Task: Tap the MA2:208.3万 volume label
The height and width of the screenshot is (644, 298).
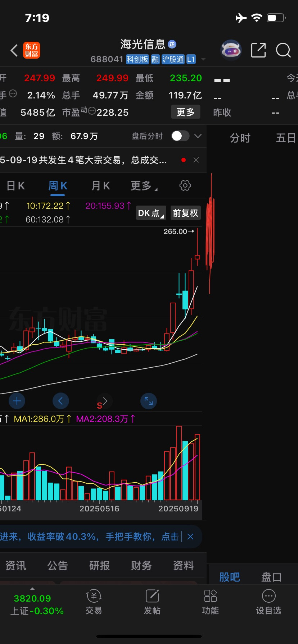Action: tap(106, 419)
